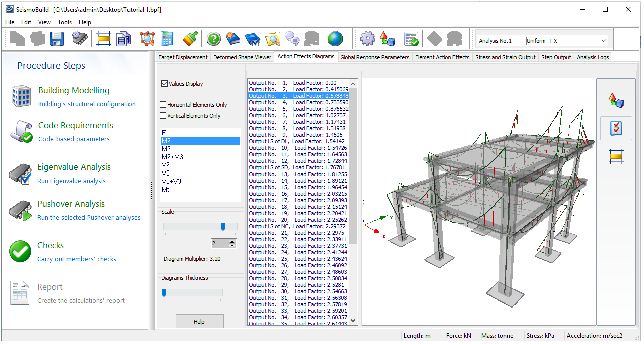
Task: Click the Save floppy disk toolbar icon
Action: click(x=56, y=39)
